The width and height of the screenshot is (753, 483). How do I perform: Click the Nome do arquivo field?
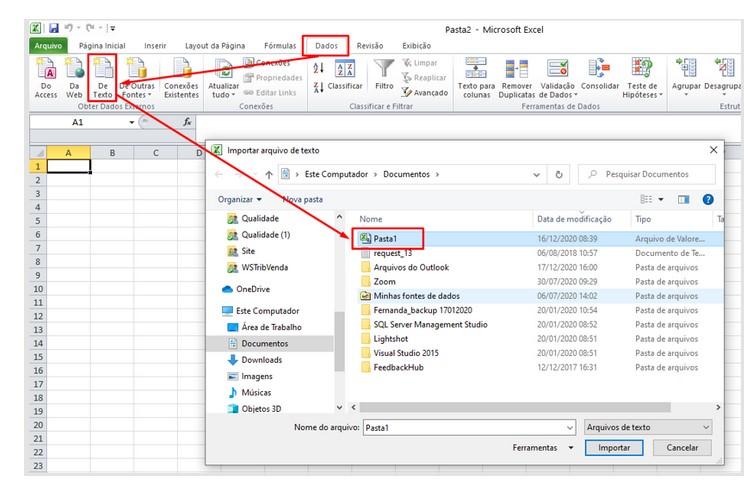click(x=469, y=427)
